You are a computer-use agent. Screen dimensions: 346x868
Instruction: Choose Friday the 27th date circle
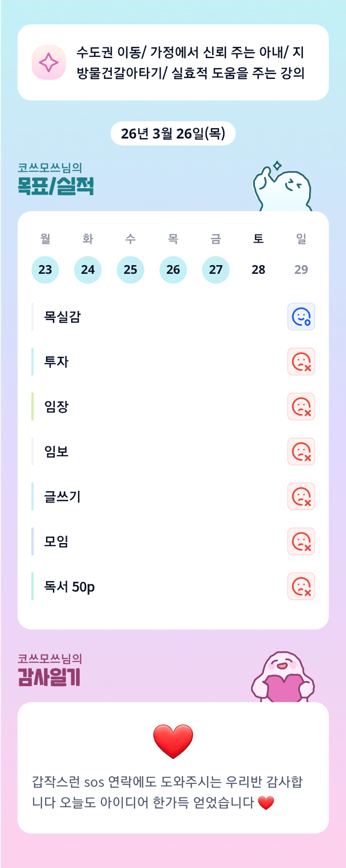pyautogui.click(x=216, y=270)
